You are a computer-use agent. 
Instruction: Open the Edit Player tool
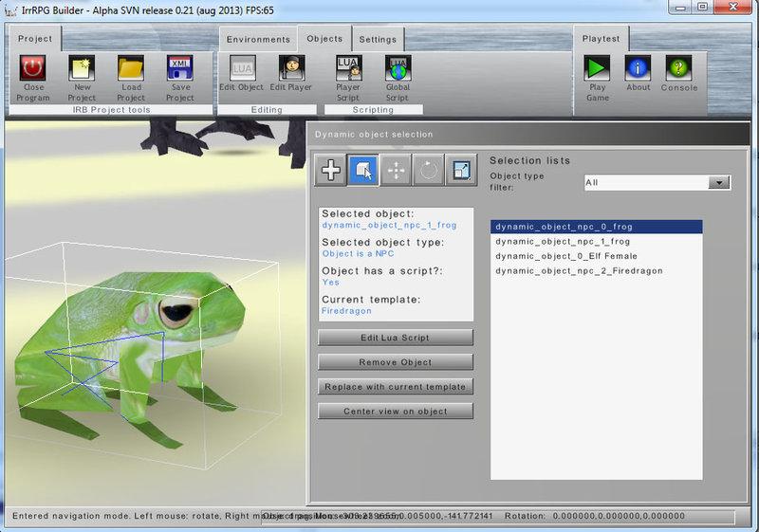(x=291, y=68)
